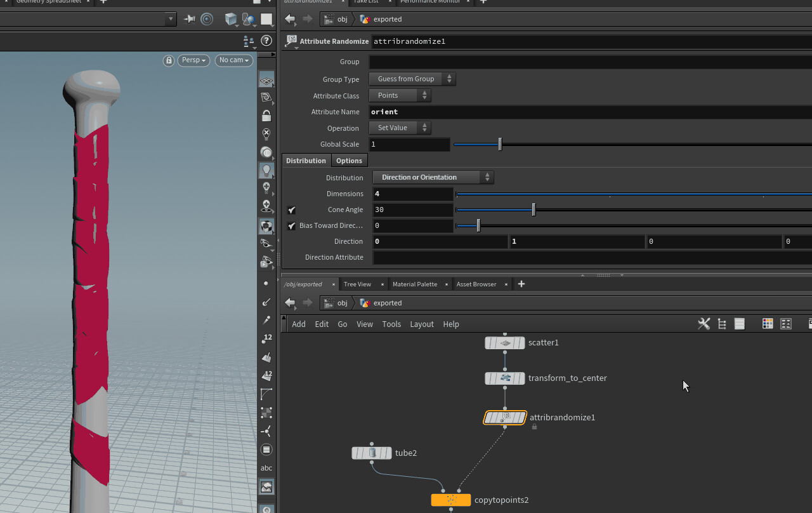Click the snapping options icon in the top toolbar

point(207,19)
